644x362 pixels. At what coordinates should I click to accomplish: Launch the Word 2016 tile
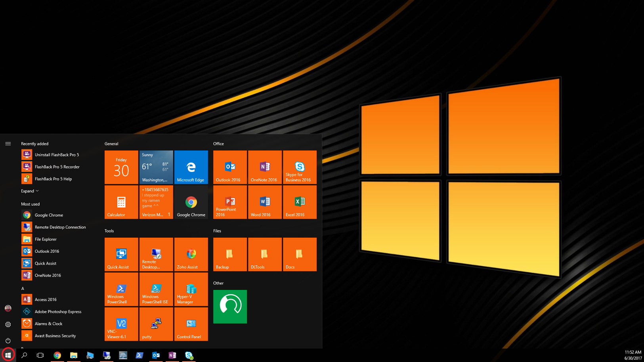(x=265, y=202)
